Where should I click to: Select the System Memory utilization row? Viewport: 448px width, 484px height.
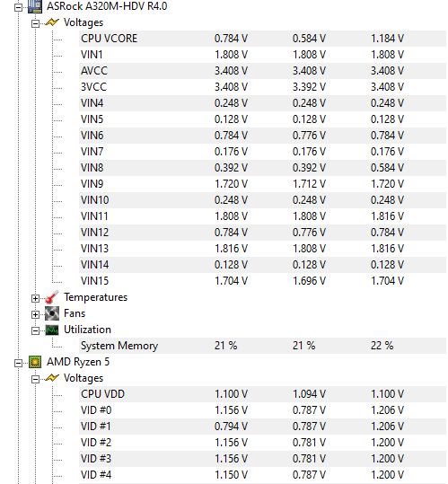262,346
